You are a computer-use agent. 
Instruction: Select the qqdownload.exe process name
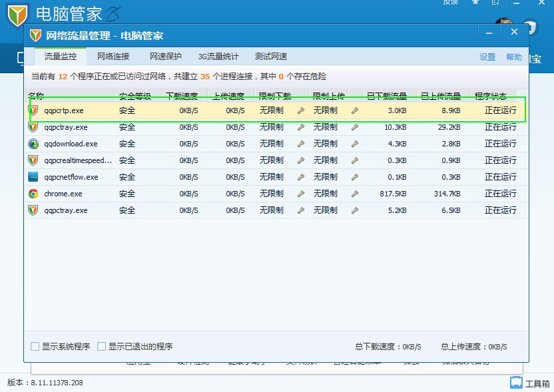(71, 144)
